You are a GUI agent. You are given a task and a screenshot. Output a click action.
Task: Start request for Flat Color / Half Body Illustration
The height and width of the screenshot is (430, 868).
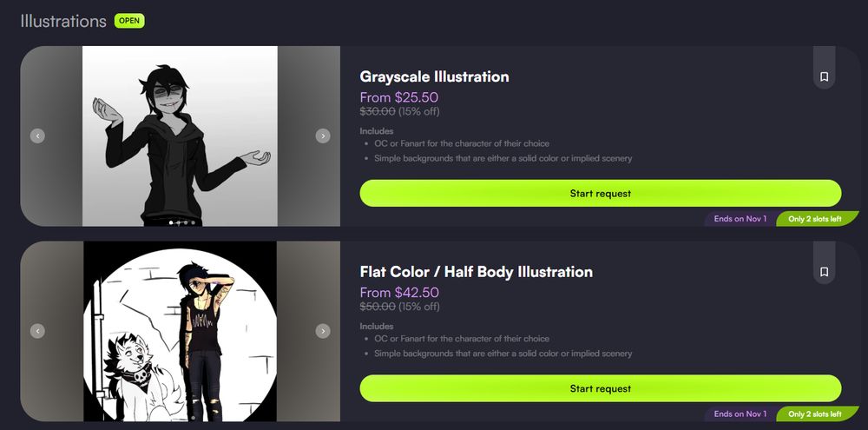601,388
